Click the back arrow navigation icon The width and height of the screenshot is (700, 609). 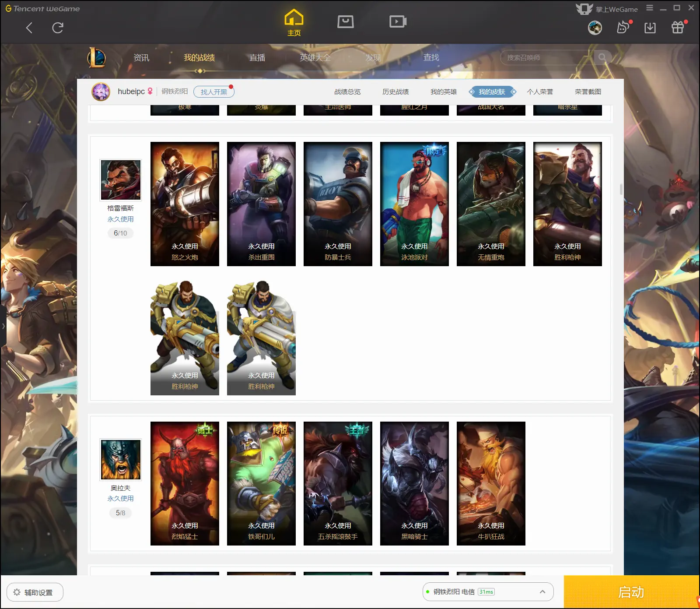29,28
